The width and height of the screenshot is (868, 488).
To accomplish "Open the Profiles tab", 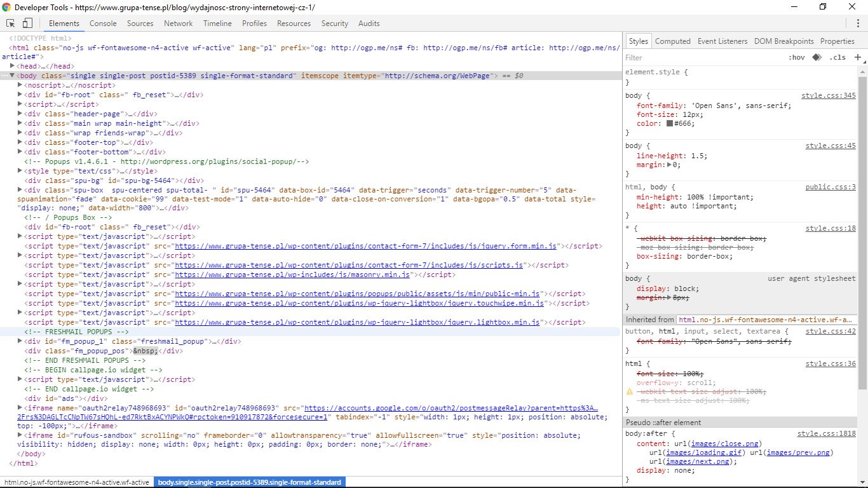I will [x=254, y=24].
